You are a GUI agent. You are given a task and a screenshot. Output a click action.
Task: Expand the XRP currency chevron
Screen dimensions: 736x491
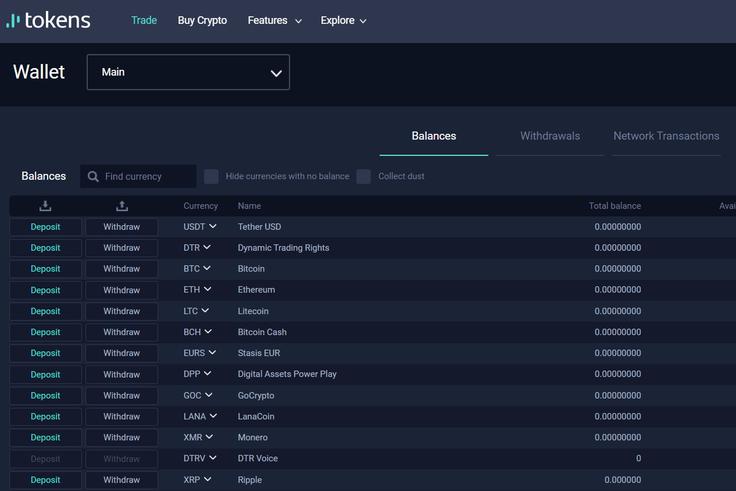[x=207, y=479]
